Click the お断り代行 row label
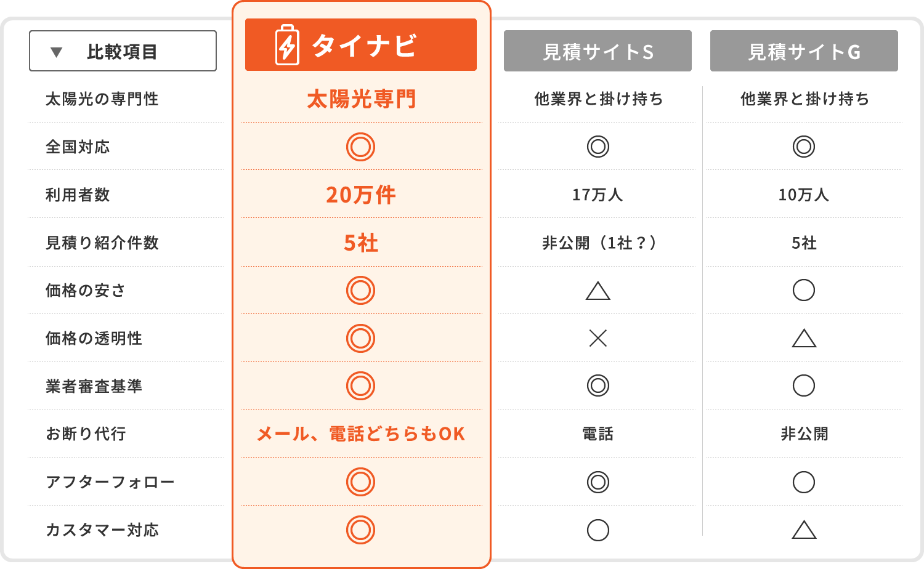 (86, 434)
